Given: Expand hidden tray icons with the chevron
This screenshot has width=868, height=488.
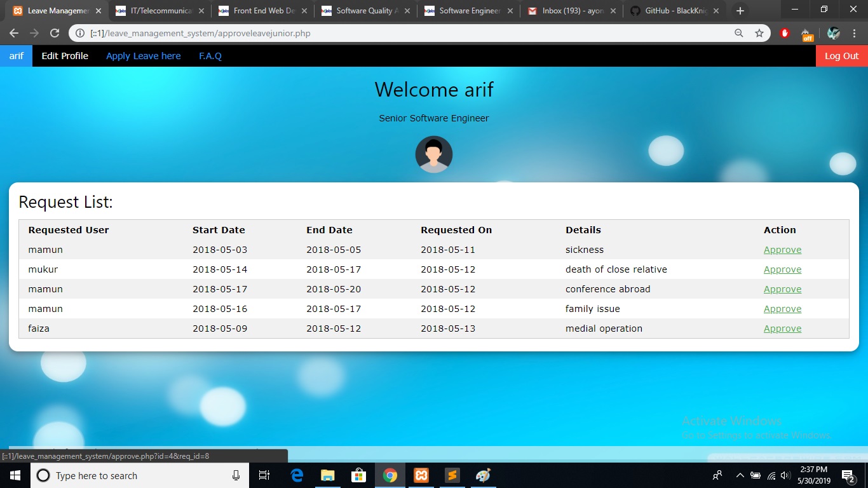Looking at the screenshot, I should (740, 475).
